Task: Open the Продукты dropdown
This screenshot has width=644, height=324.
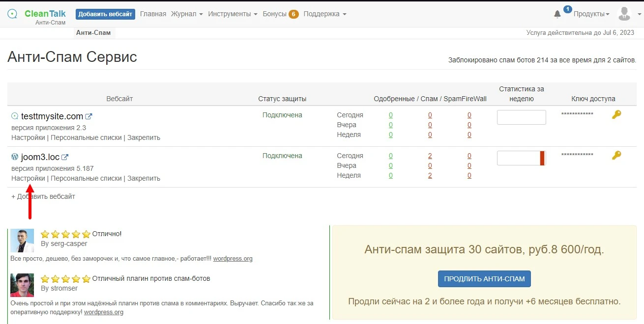Action: pyautogui.click(x=591, y=14)
